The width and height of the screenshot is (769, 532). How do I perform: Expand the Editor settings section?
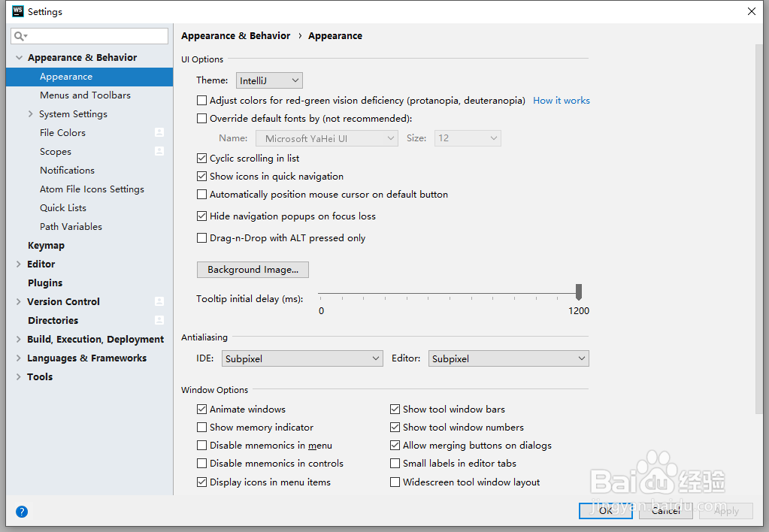19,264
